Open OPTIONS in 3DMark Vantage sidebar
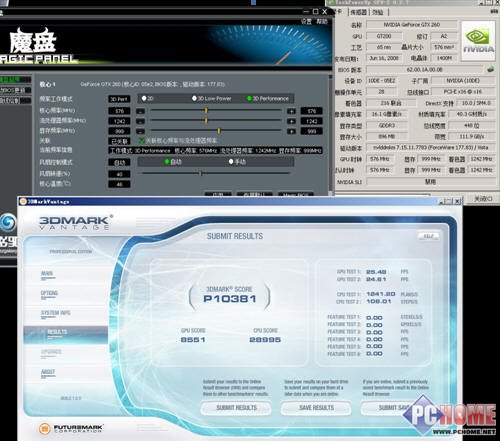 point(49,293)
